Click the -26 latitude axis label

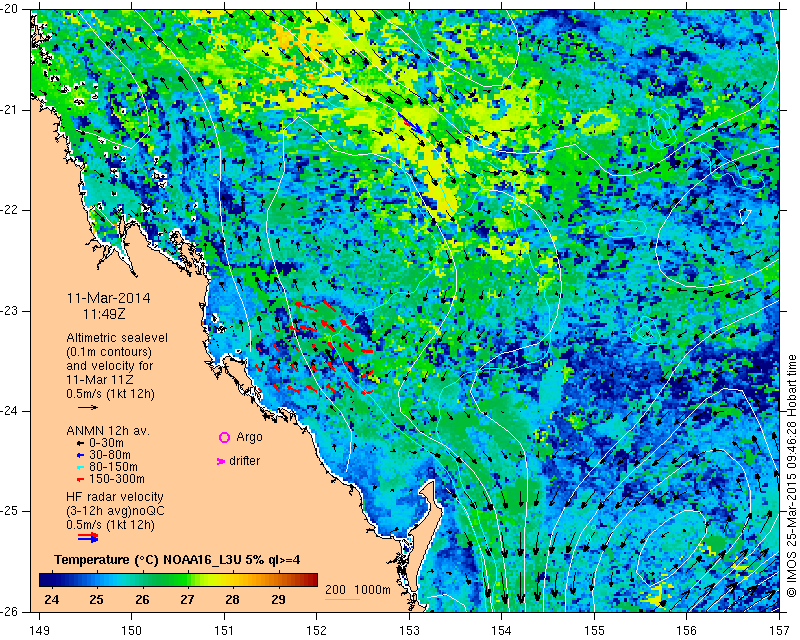(10, 611)
